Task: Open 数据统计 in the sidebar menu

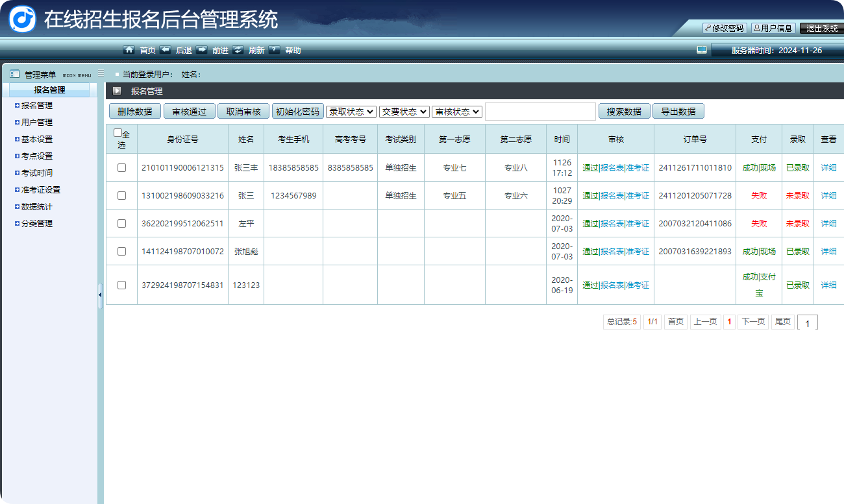Action: 37,206
